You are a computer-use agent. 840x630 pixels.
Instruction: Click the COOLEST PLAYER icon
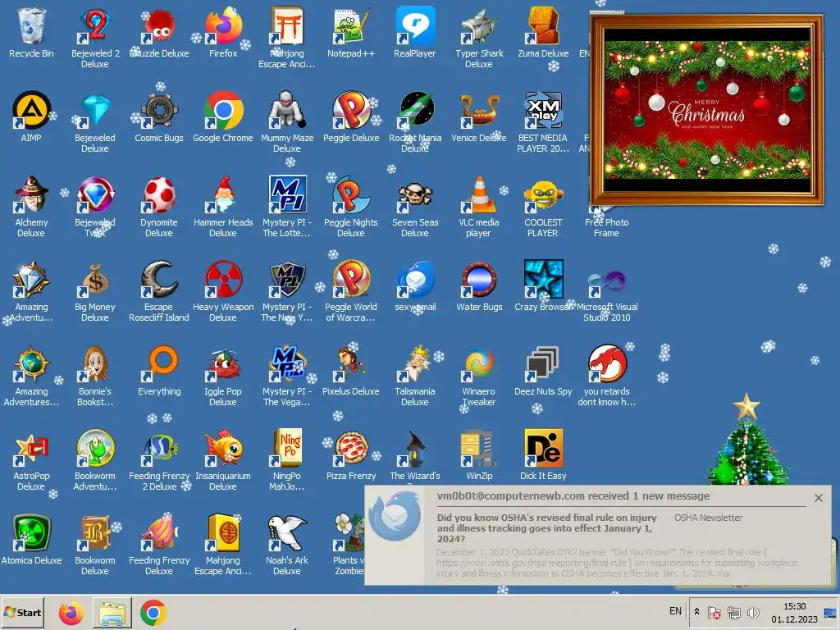click(543, 195)
